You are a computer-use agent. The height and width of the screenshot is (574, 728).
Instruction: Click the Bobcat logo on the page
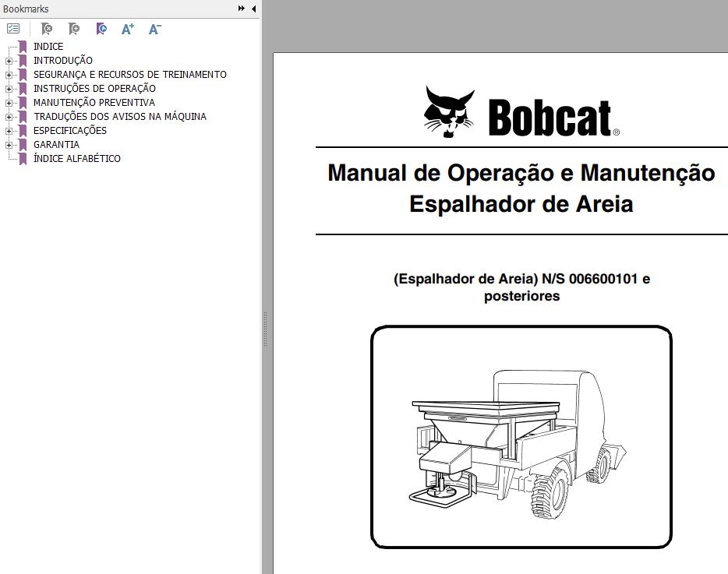point(521,112)
